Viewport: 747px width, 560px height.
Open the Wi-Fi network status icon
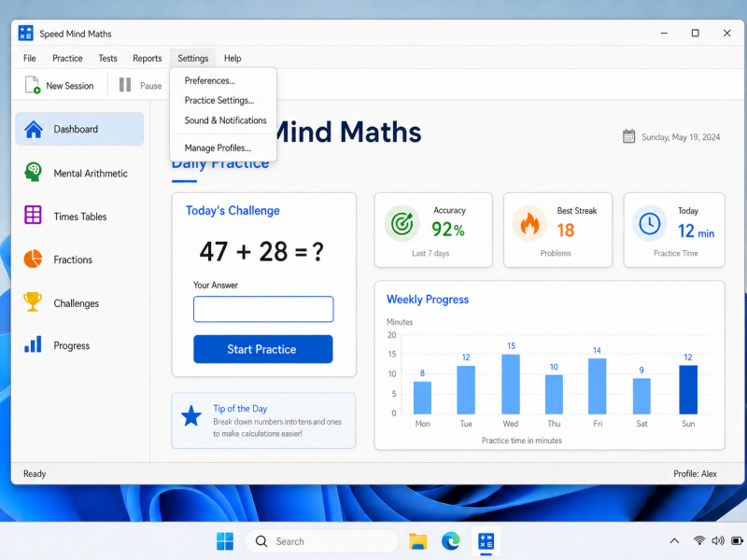pyautogui.click(x=699, y=540)
